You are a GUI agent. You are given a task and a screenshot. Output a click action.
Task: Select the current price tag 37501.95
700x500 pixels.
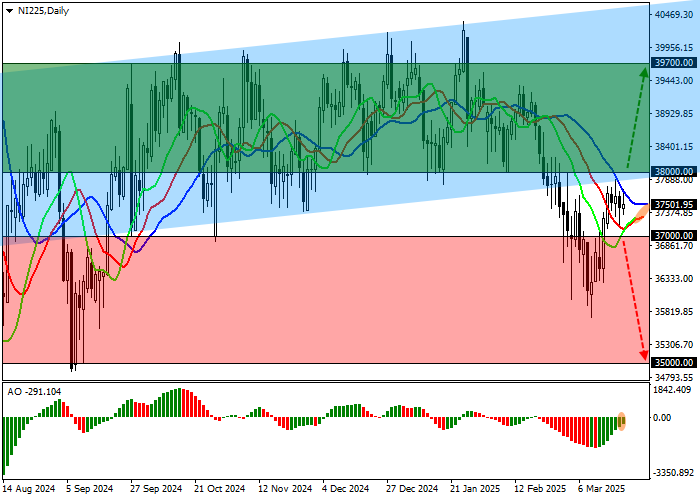(x=673, y=204)
